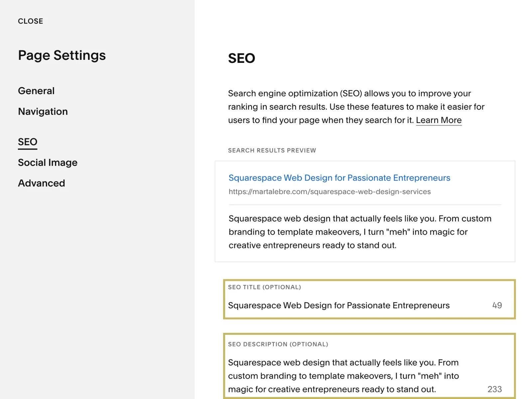Go to the Advanced settings tab

click(x=42, y=183)
